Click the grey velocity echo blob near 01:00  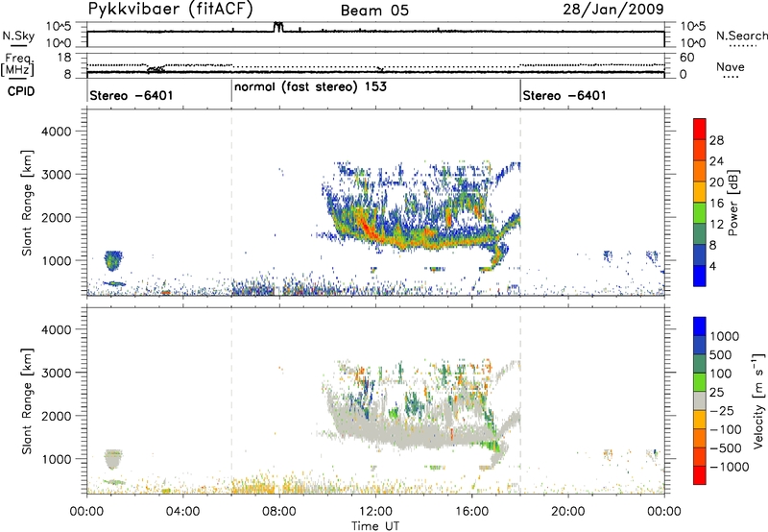pyautogui.click(x=113, y=459)
